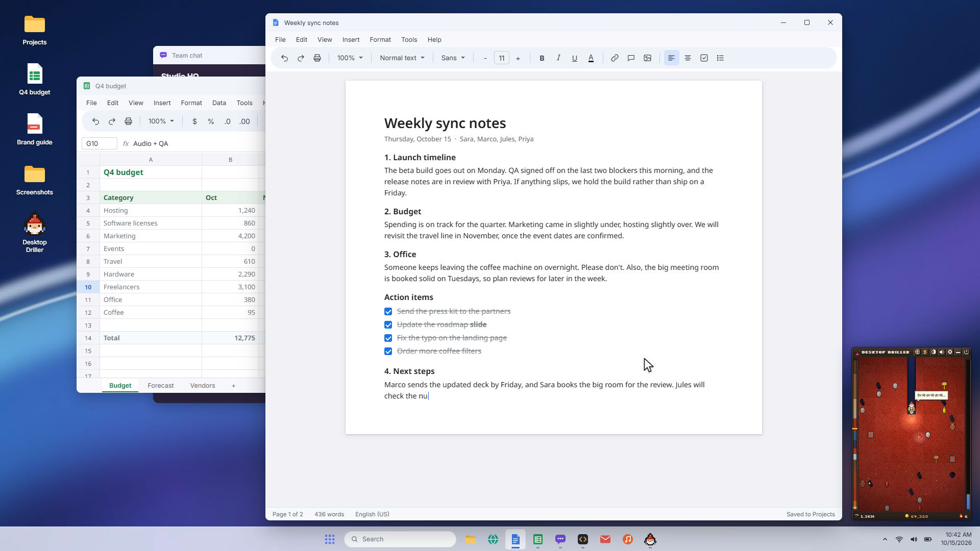Toggle underline formatting in the document
The image size is (980, 551).
pos(574,58)
